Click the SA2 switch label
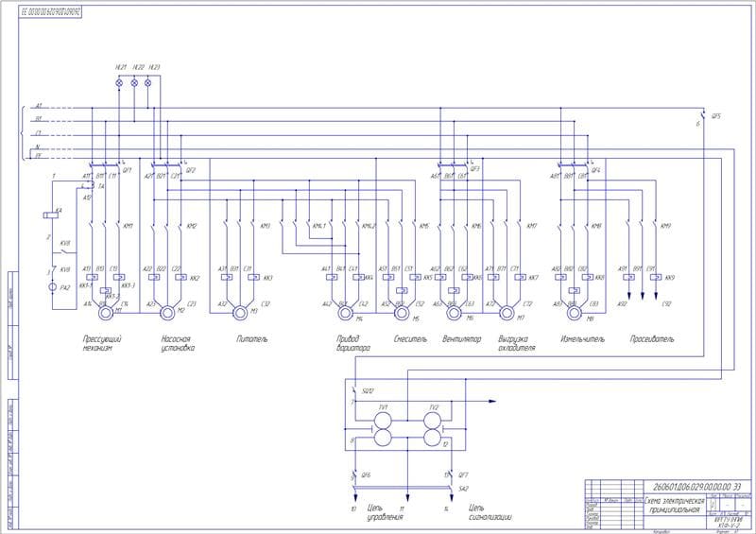This screenshot has height=534, width=756. [463, 489]
